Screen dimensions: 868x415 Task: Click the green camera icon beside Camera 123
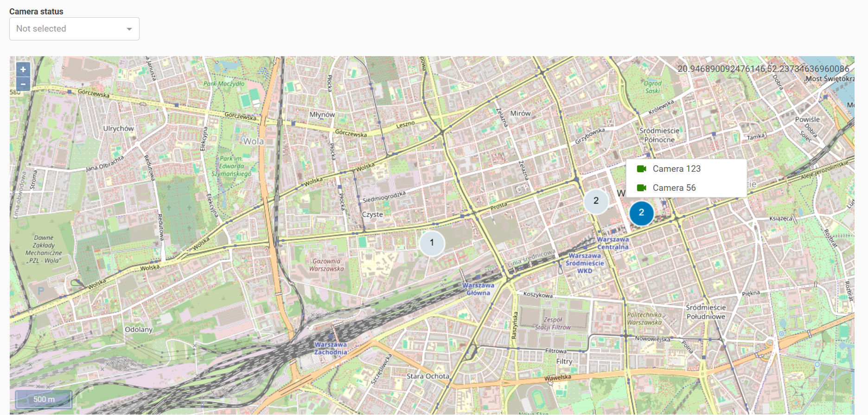point(641,169)
